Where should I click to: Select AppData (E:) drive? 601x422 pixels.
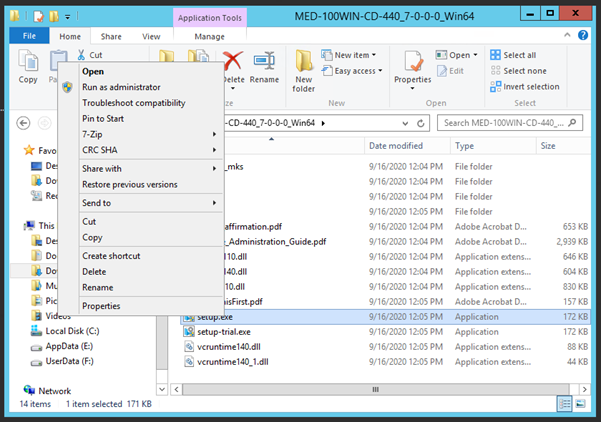point(62,346)
